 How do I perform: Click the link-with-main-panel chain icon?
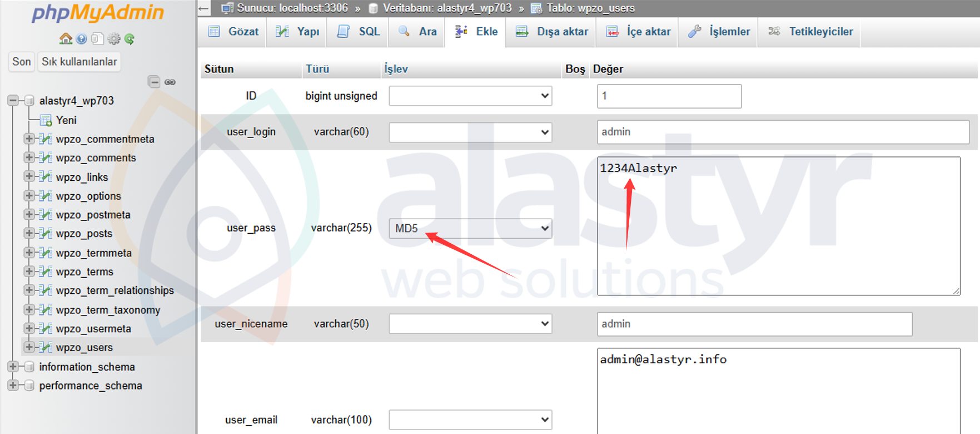tap(170, 82)
